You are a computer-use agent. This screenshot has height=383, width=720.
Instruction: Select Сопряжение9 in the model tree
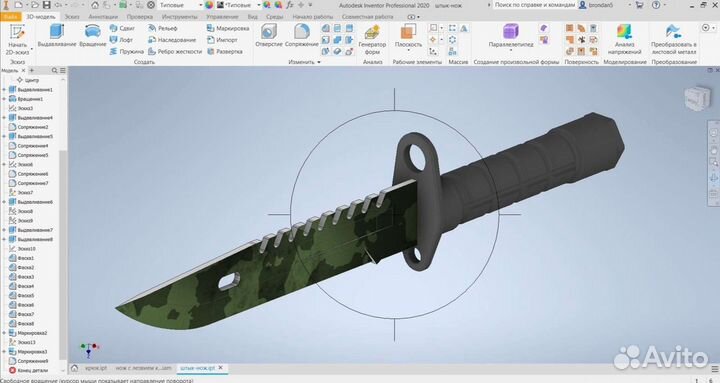click(x=28, y=361)
